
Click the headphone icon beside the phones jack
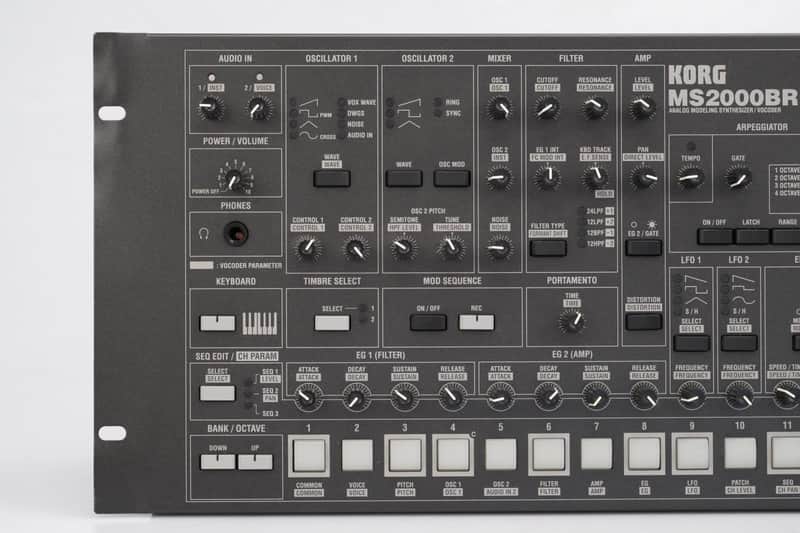(x=204, y=234)
